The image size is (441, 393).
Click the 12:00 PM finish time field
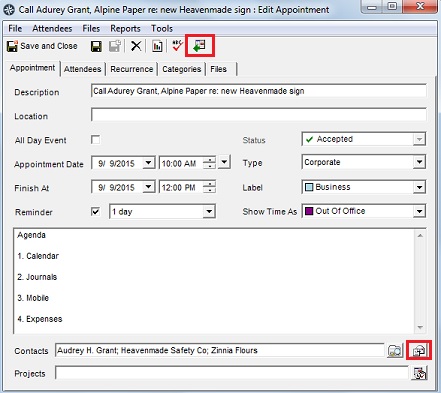(x=181, y=187)
